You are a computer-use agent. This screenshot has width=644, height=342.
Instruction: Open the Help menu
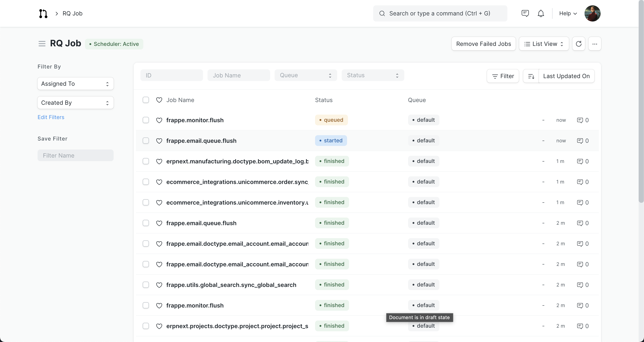click(568, 13)
